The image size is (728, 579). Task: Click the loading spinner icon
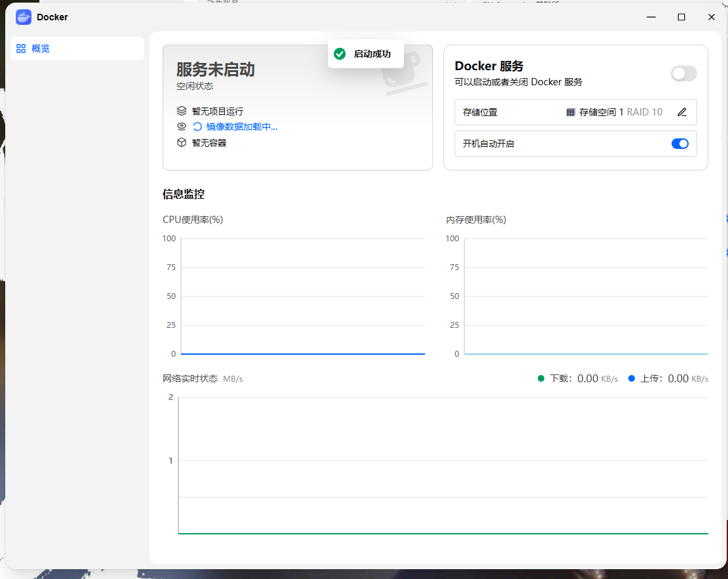(197, 127)
